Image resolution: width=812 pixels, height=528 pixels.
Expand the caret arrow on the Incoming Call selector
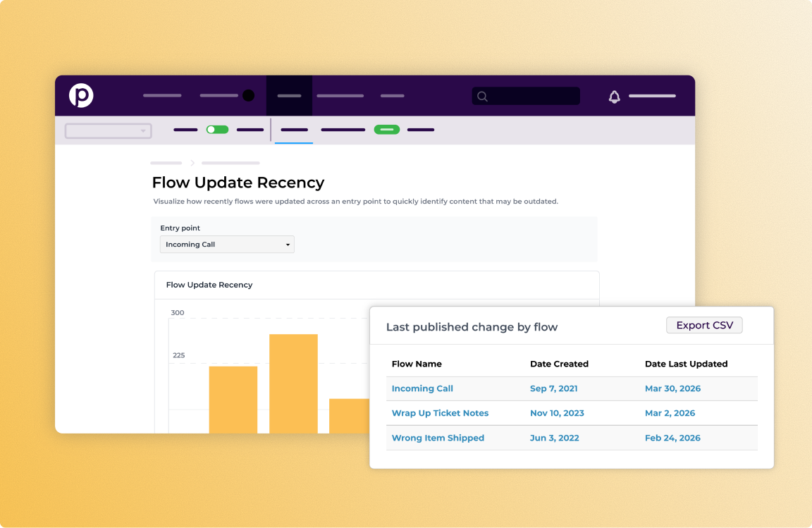tap(288, 244)
